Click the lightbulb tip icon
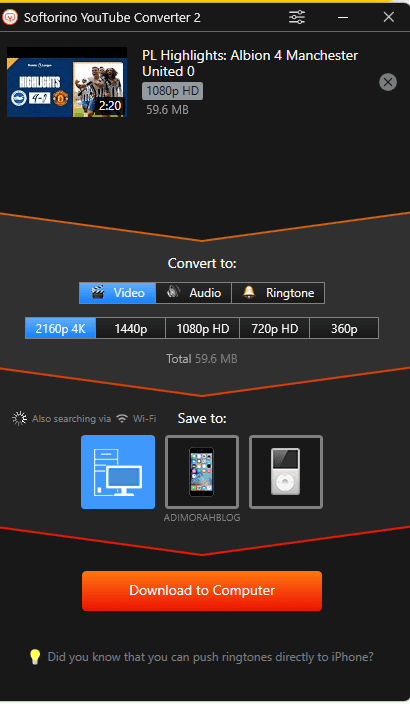The width and height of the screenshot is (410, 704). pyautogui.click(x=35, y=657)
